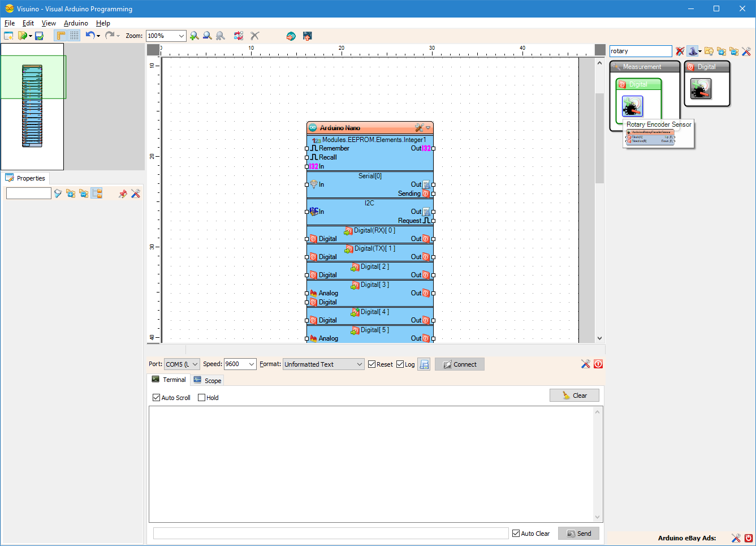The width and height of the screenshot is (756, 546).
Task: Toggle the Auto Clear checkbox
Action: coord(516,534)
